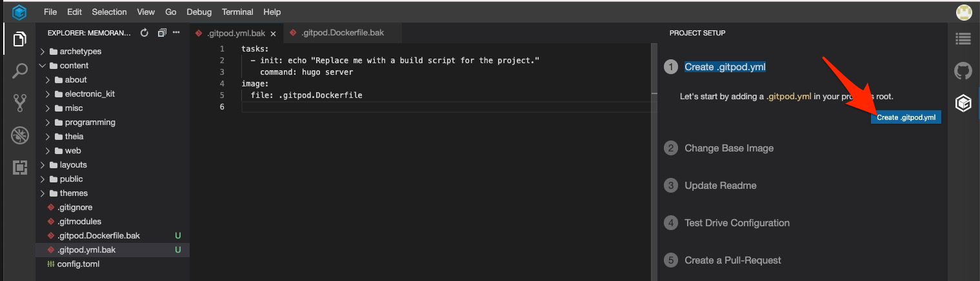Open the GitHub panel on right bar

pyautogui.click(x=963, y=71)
